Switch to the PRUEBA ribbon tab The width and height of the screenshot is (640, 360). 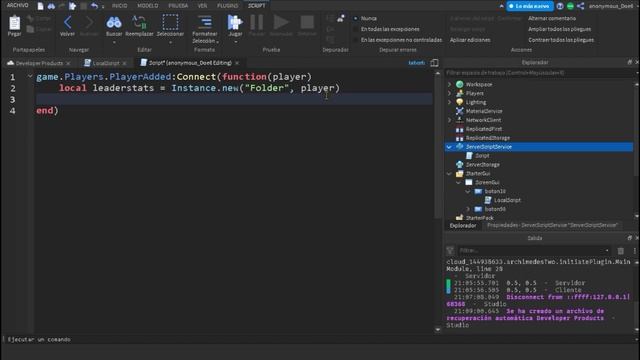(x=178, y=6)
